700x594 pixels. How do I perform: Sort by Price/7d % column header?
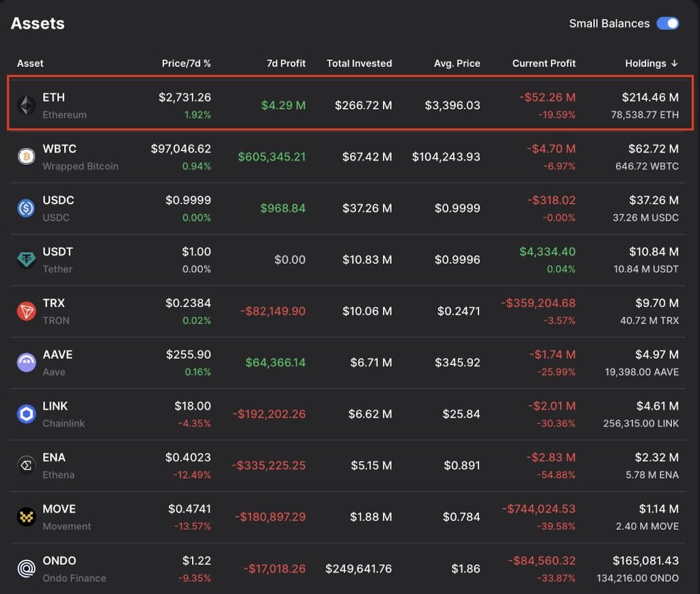click(x=186, y=64)
